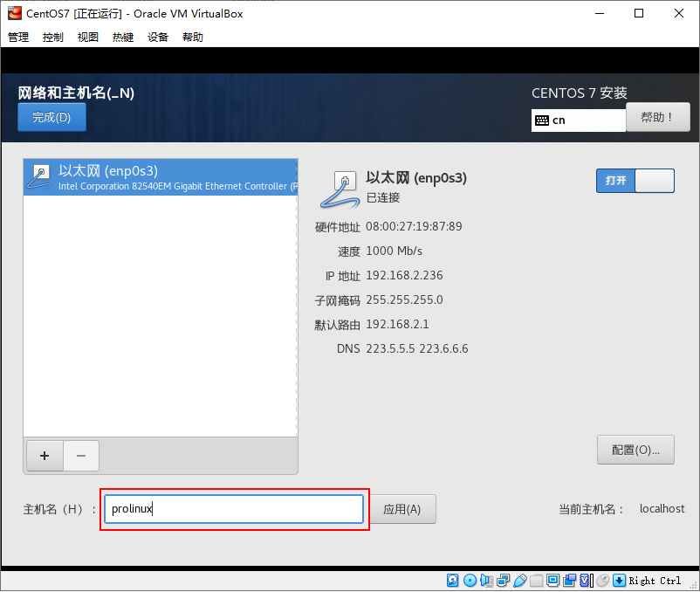The width and height of the screenshot is (700, 592).
Task: Open the 管理 menu
Action: [x=18, y=37]
